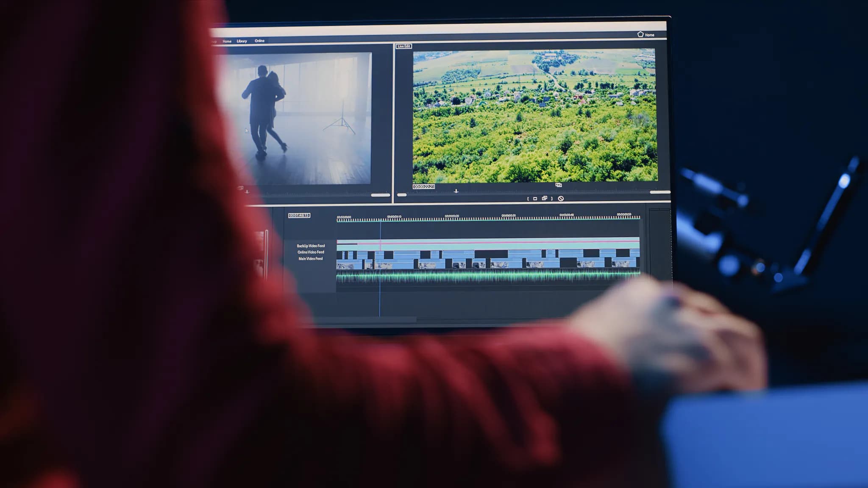This screenshot has width=868, height=488.
Task: Toggle visibility of the BackUp Video Feed track
Action: 311,246
